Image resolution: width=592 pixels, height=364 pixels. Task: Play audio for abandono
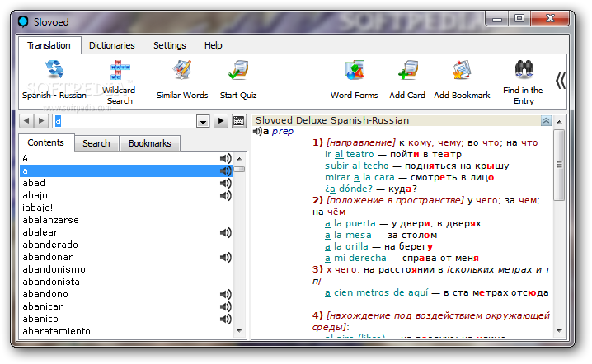(x=225, y=294)
